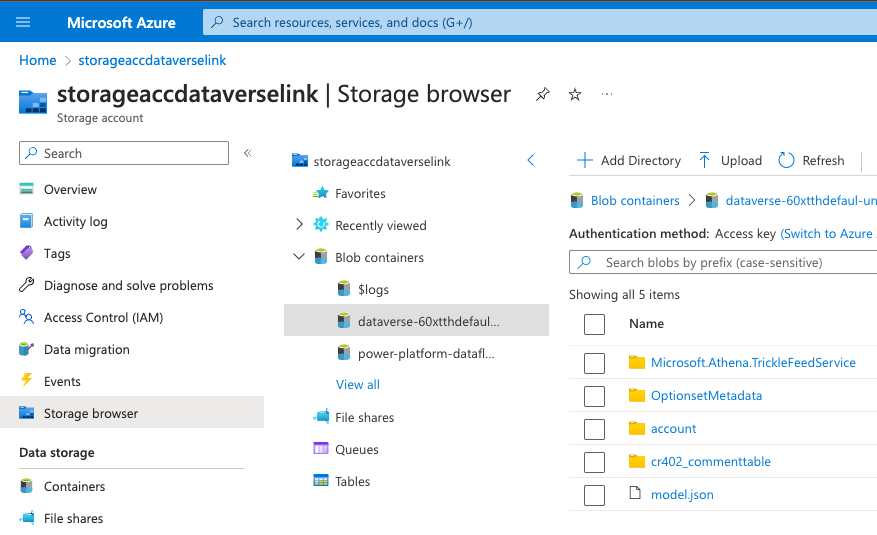Expand the Recently viewed tree node
Image resolution: width=877 pixels, height=535 pixels.
tap(299, 225)
